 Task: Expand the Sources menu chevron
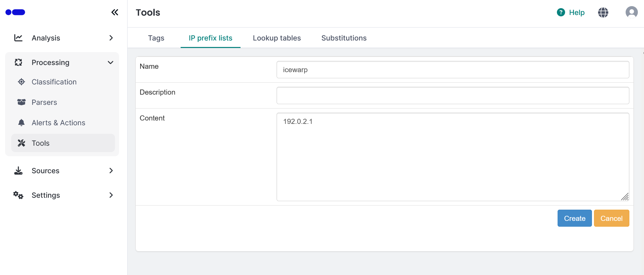(x=111, y=171)
